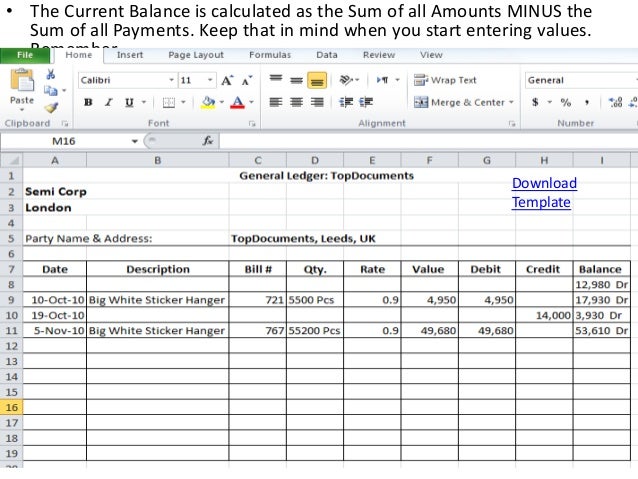Expand the Font Color dropdown arrow
Image resolution: width=638 pixels, height=479 pixels.
(x=251, y=102)
